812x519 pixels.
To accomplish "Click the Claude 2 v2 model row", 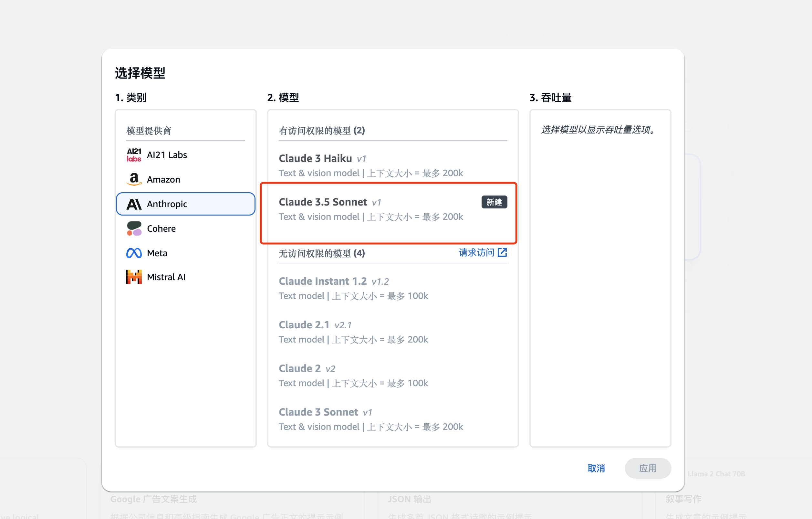I will pyautogui.click(x=393, y=376).
